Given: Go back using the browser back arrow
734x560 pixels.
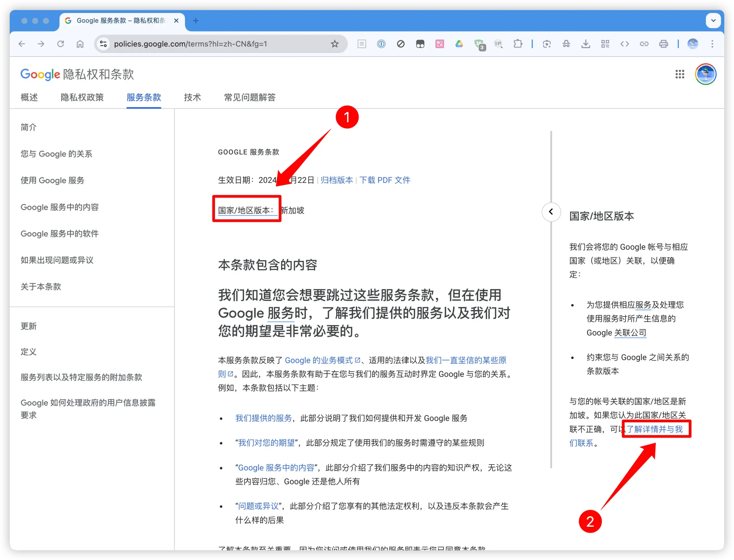Looking at the screenshot, I should [22, 44].
